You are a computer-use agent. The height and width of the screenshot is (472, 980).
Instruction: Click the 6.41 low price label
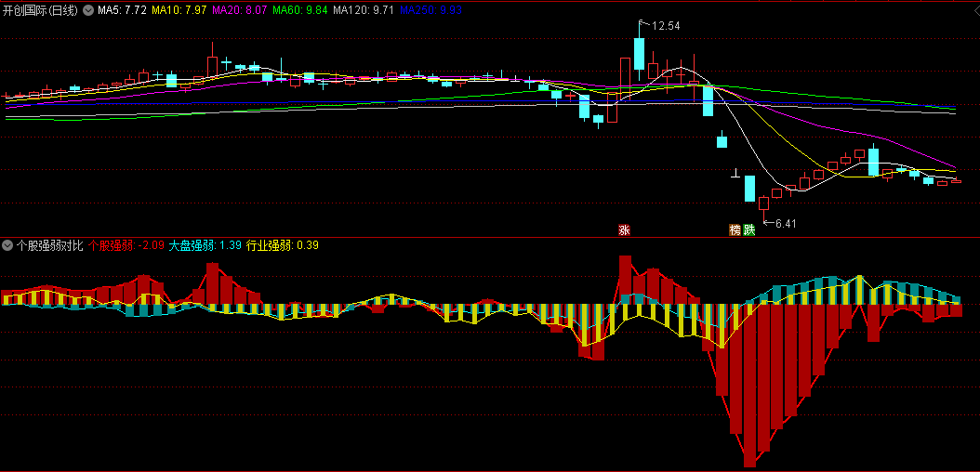pos(787,224)
